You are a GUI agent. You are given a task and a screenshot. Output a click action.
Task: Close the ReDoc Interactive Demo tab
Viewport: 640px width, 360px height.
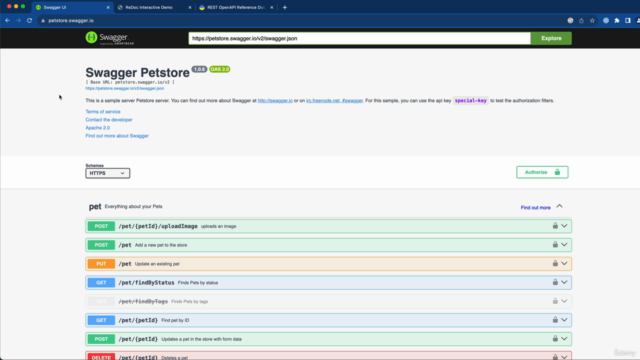coord(190,7)
